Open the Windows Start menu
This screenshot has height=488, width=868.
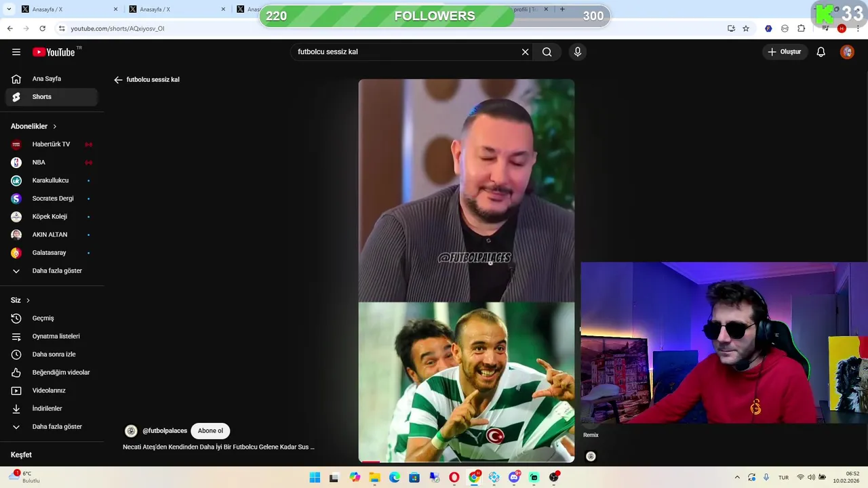315,478
